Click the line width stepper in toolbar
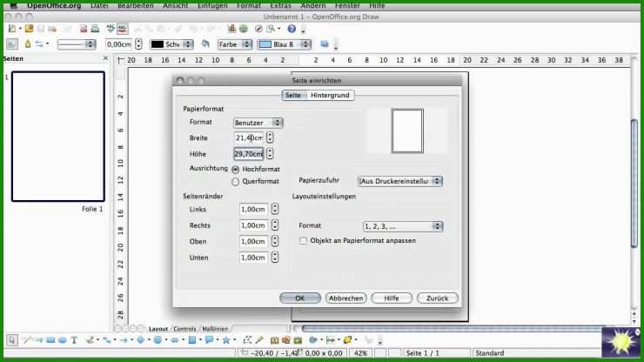This screenshot has width=644, height=362. point(139,44)
